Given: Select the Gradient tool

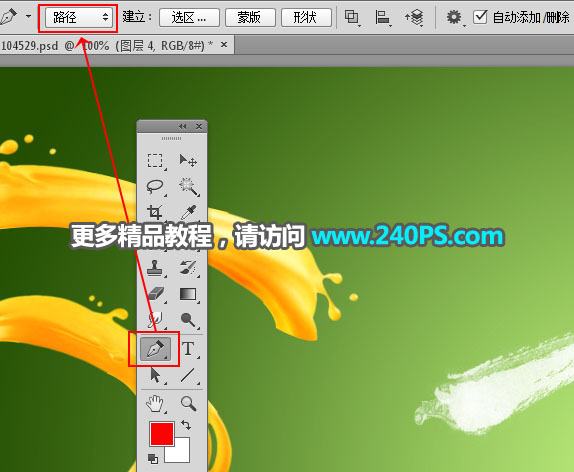Looking at the screenshot, I should pyautogui.click(x=188, y=294).
